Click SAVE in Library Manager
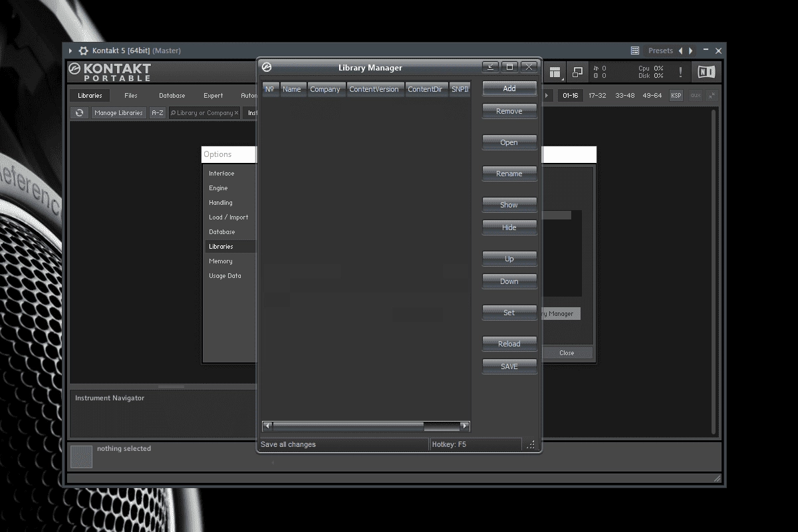 point(509,366)
